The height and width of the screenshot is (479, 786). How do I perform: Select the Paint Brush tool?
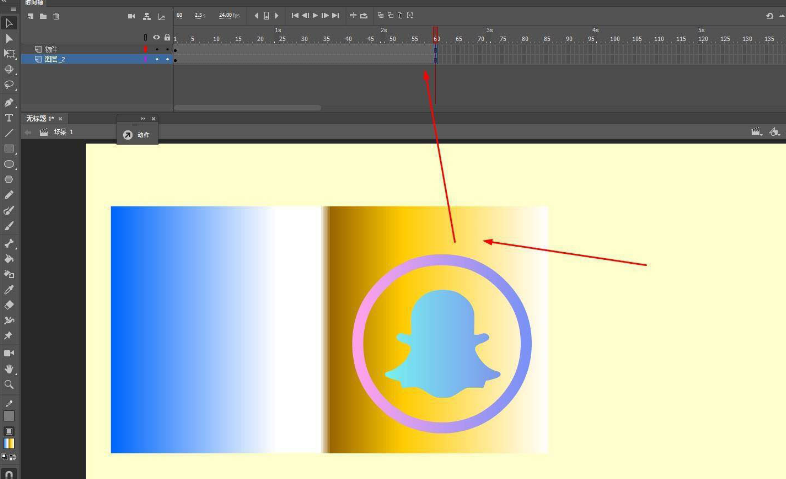9,210
